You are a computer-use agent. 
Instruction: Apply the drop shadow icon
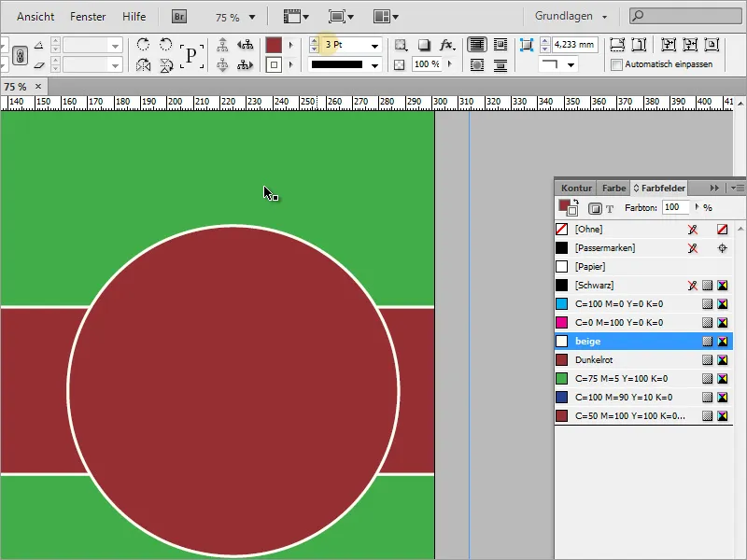[425, 45]
